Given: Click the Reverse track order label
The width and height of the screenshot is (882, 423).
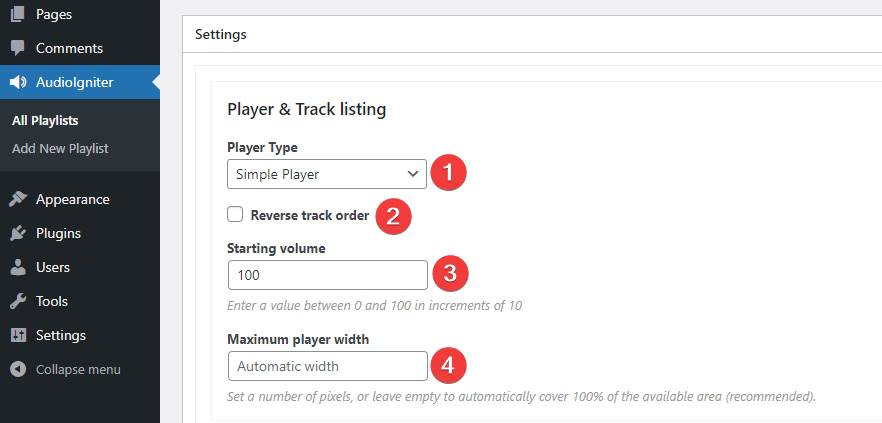Looking at the screenshot, I should (x=310, y=215).
